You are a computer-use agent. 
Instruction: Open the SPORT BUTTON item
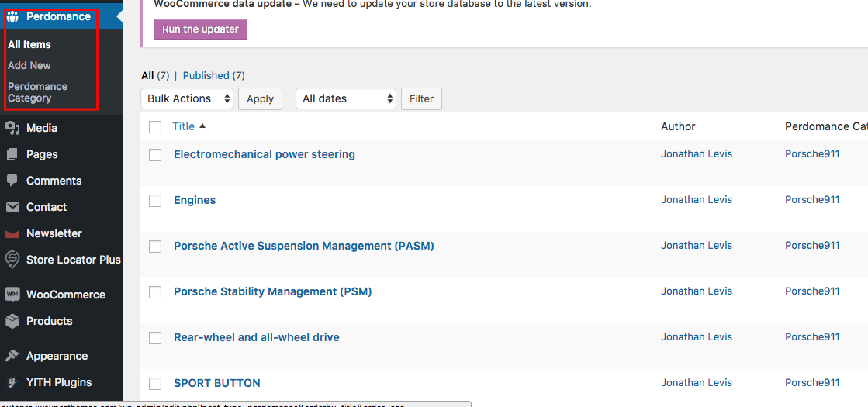point(217,383)
